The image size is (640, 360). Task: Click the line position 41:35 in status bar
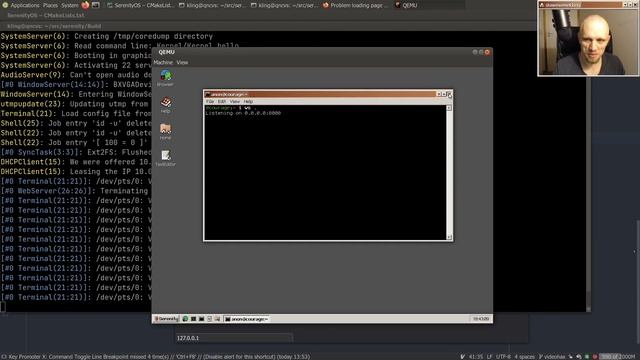476,357
